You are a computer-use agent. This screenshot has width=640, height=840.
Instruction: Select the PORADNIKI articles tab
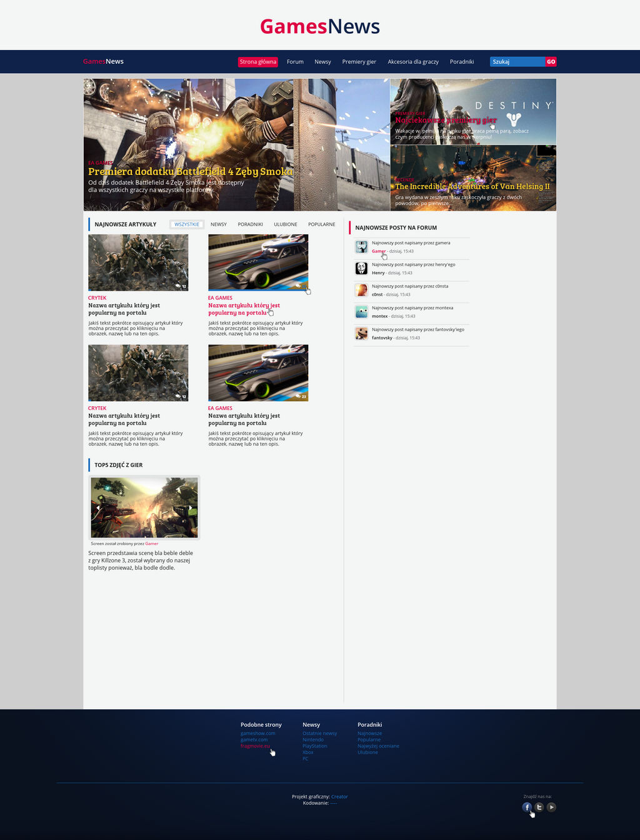coord(250,224)
